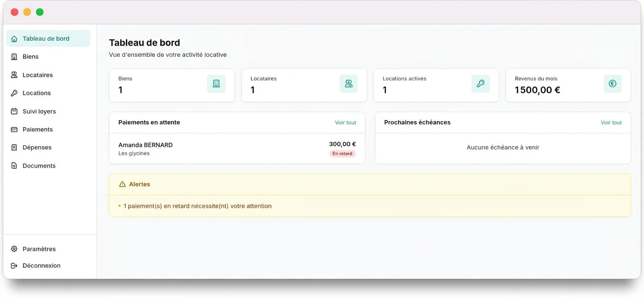The height and width of the screenshot is (298, 644).
Task: Navigate to Paiements in the sidebar
Action: [x=48, y=130]
